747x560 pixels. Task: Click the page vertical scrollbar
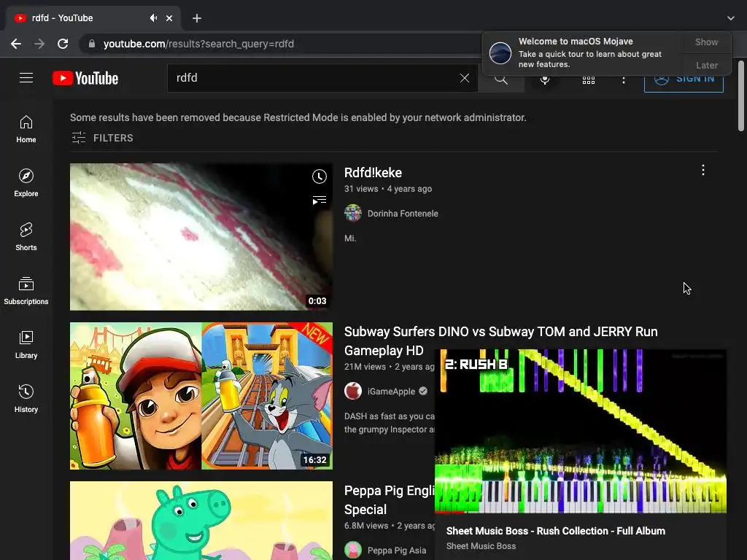[741, 96]
